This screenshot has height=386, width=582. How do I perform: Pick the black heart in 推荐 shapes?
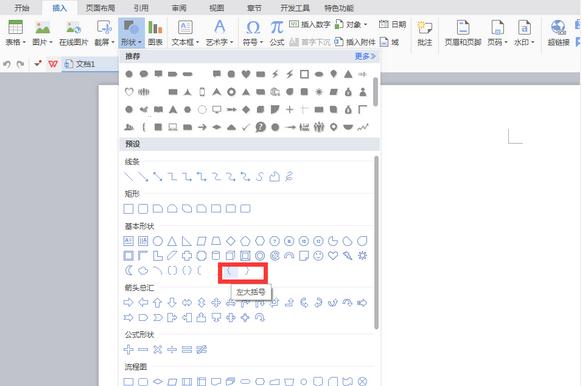(246, 74)
